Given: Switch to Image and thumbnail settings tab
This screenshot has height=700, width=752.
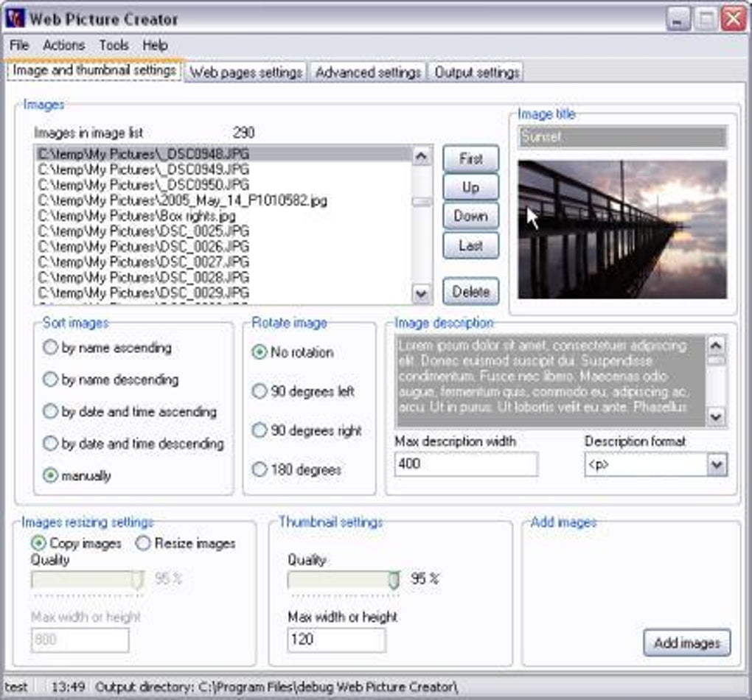Looking at the screenshot, I should click(94, 71).
